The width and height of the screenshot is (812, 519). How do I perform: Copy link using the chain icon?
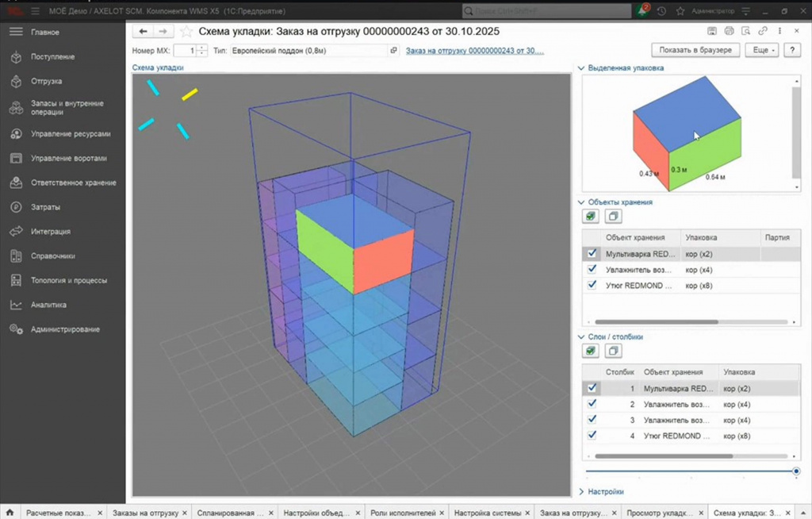tap(762, 31)
